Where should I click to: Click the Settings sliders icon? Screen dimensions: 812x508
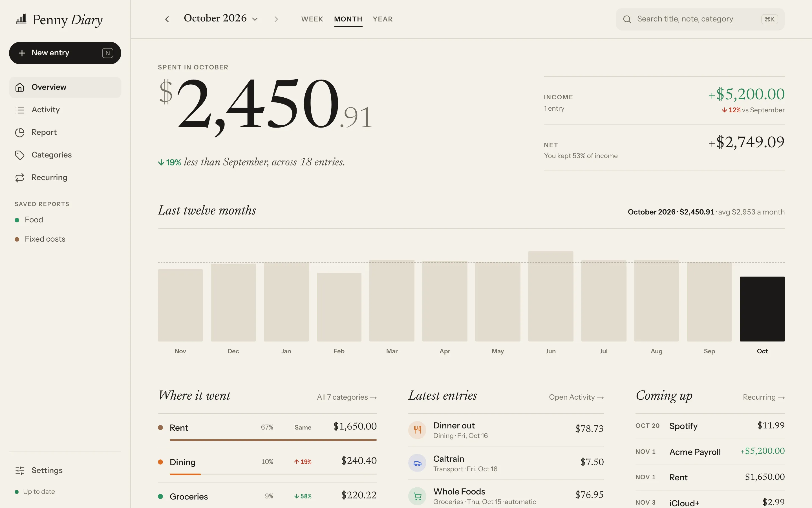(20, 470)
